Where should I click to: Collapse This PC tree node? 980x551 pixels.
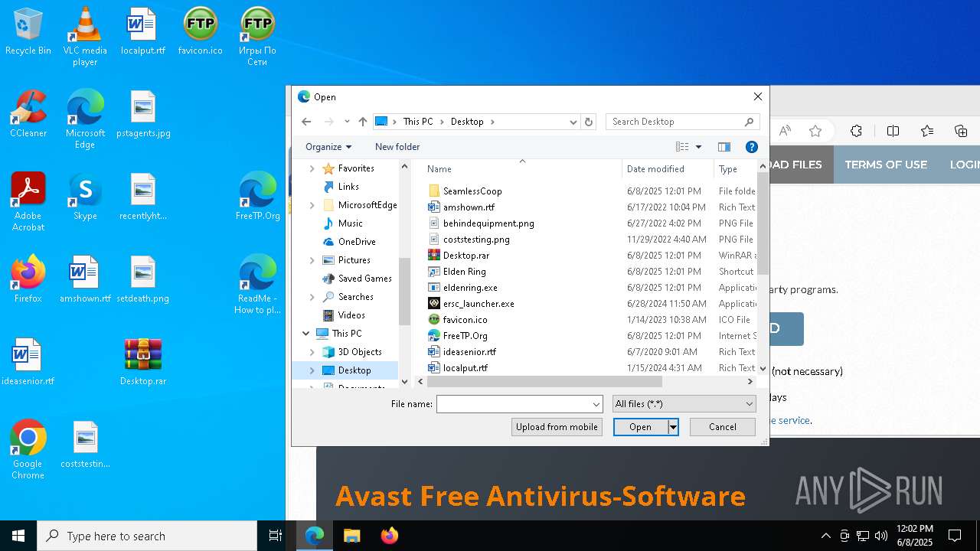(x=306, y=334)
